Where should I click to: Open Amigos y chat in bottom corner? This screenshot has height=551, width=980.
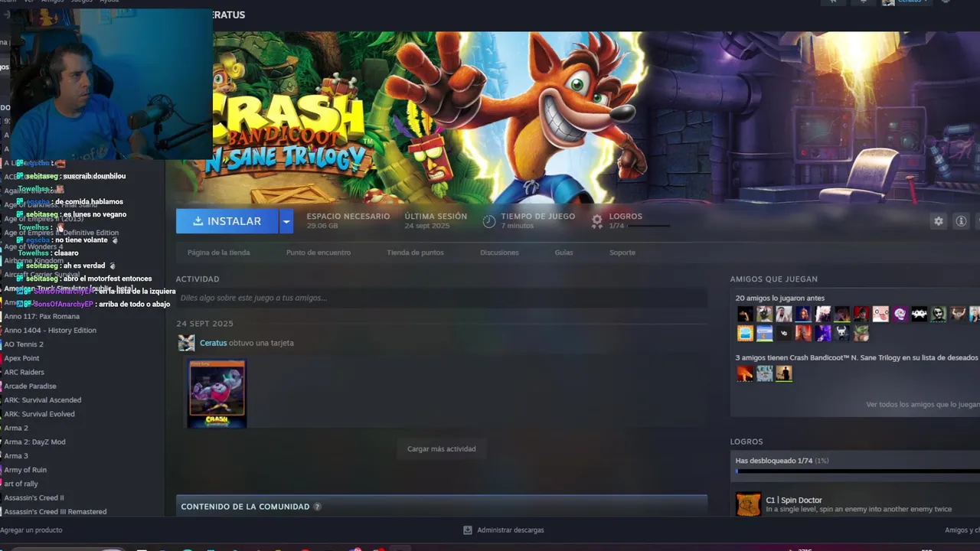point(962,530)
